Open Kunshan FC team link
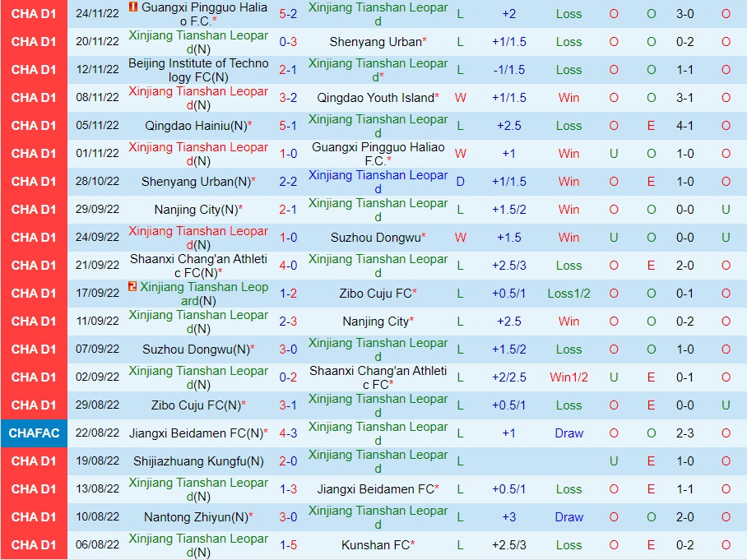This screenshot has height=560, width=747. pyautogui.click(x=378, y=544)
